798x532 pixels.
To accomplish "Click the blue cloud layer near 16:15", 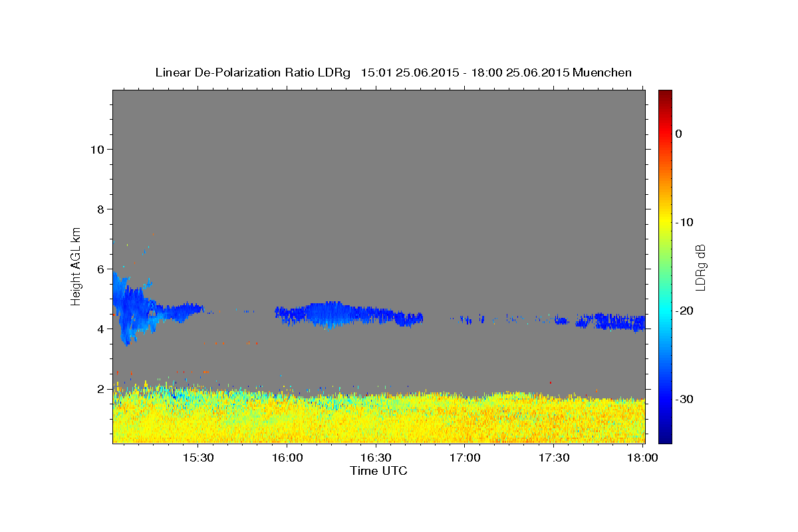I will 329,313.
